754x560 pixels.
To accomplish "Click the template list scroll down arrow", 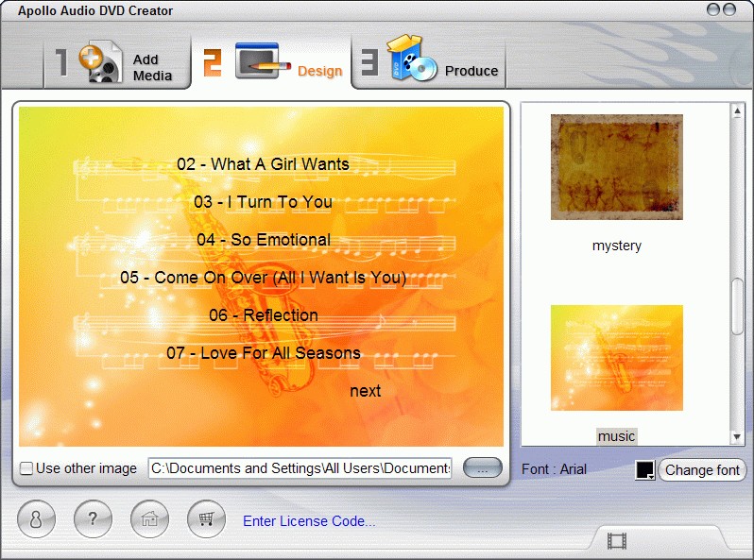I will pos(737,437).
